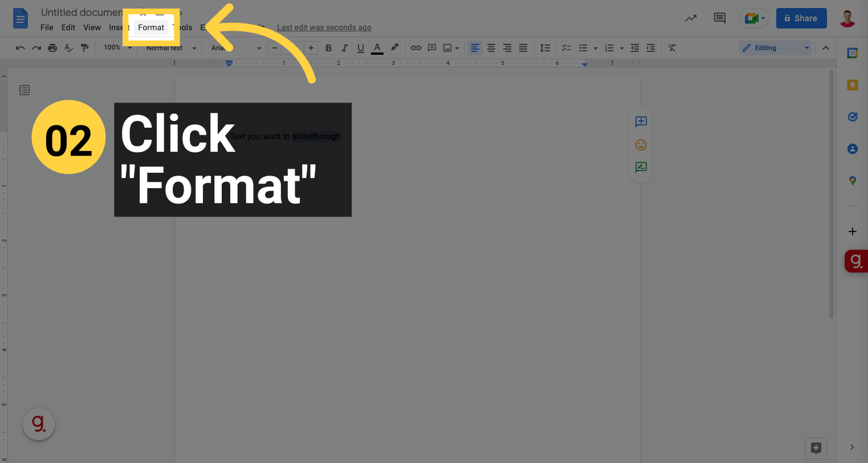Open the View menu
868x463 pixels.
tap(92, 27)
